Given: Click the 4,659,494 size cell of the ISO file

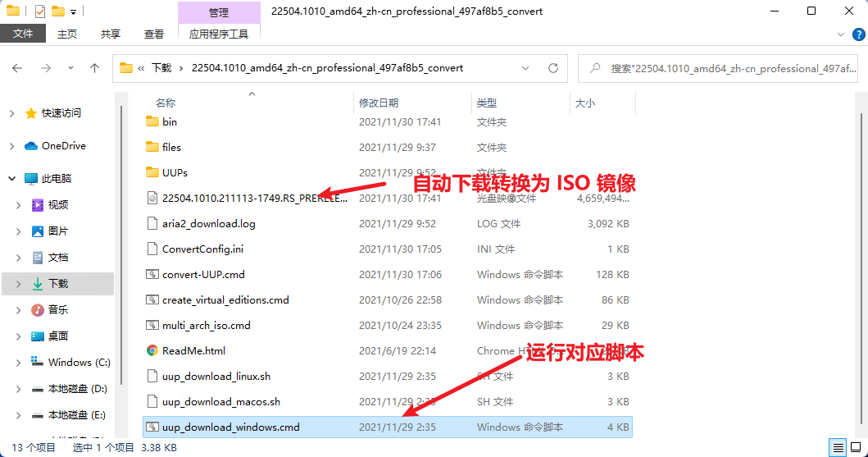Looking at the screenshot, I should (602, 199).
